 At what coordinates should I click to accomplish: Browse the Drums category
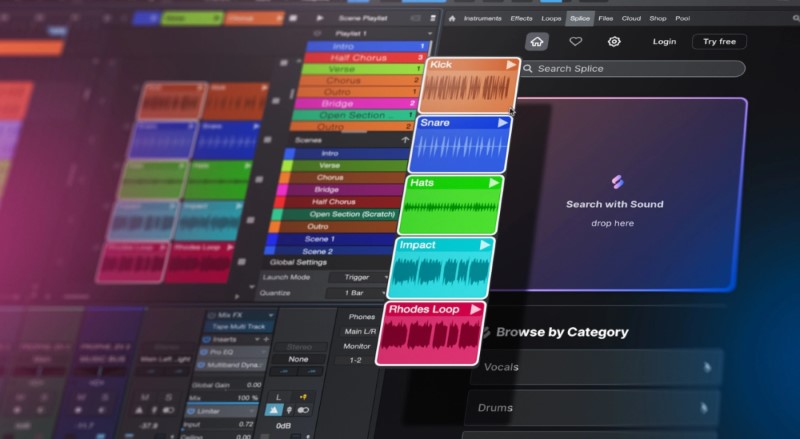[x=592, y=407]
